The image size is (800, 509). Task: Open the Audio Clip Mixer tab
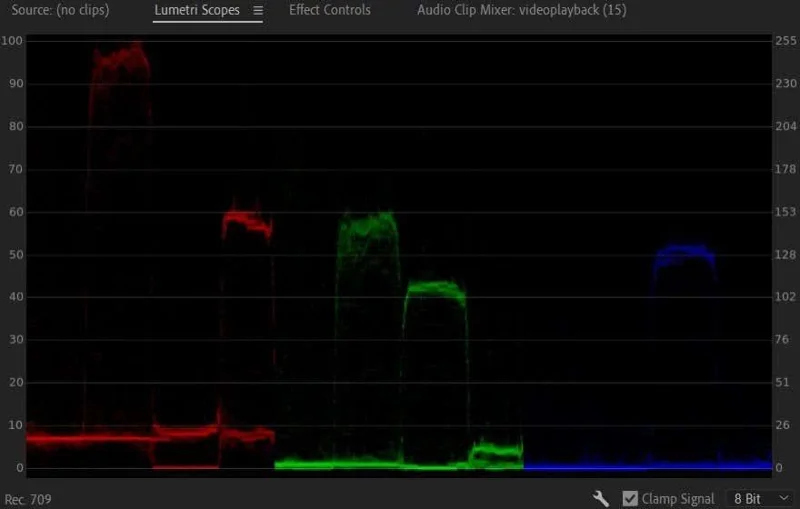pos(521,10)
